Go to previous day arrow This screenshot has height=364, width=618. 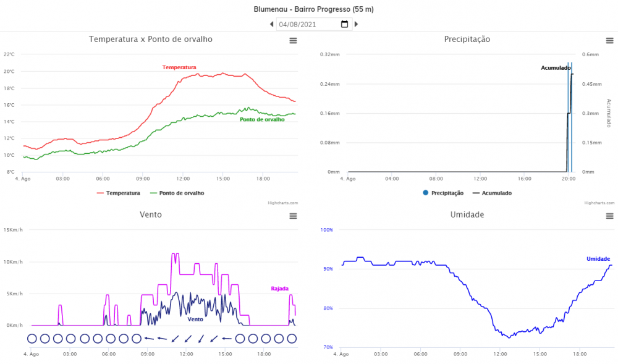pyautogui.click(x=271, y=24)
